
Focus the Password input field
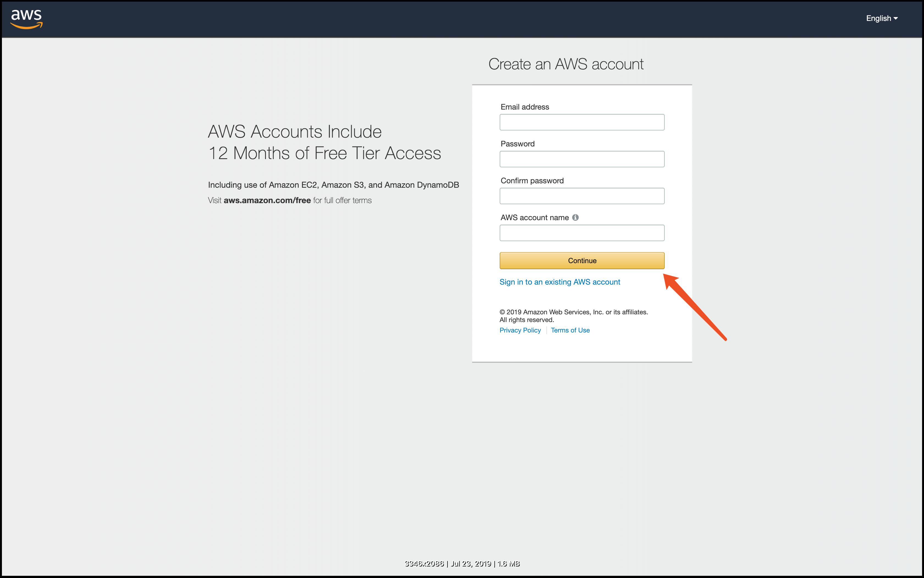pos(582,159)
